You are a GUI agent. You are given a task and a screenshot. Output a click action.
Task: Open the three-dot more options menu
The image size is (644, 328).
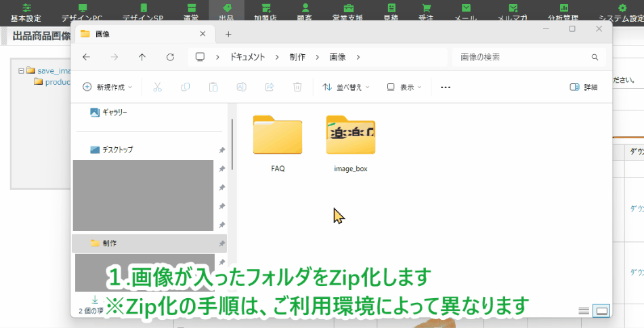(x=446, y=87)
